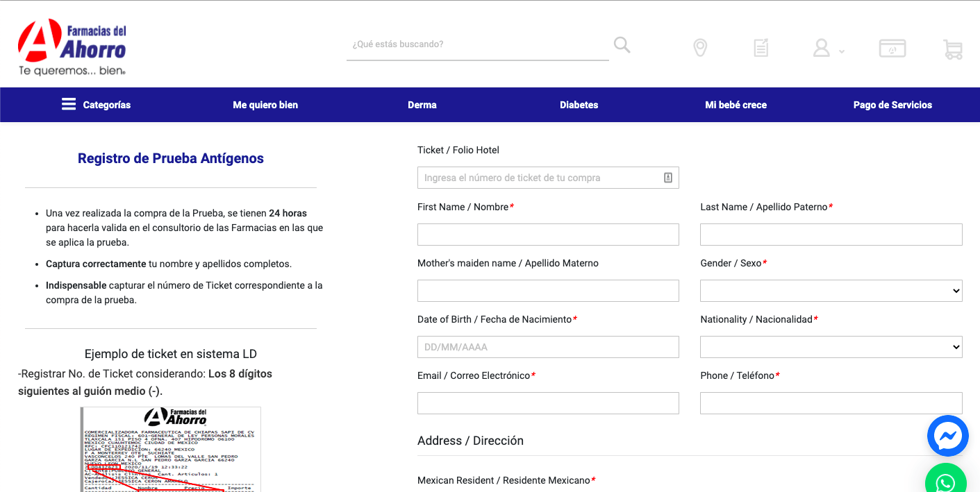The height and width of the screenshot is (492, 980).
Task: Click the search magnifier icon
Action: coord(622,45)
